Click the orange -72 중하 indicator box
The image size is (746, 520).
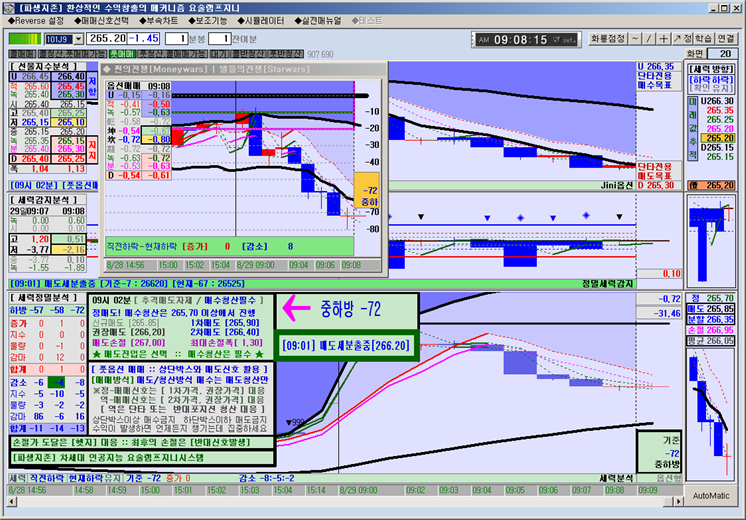(x=366, y=190)
